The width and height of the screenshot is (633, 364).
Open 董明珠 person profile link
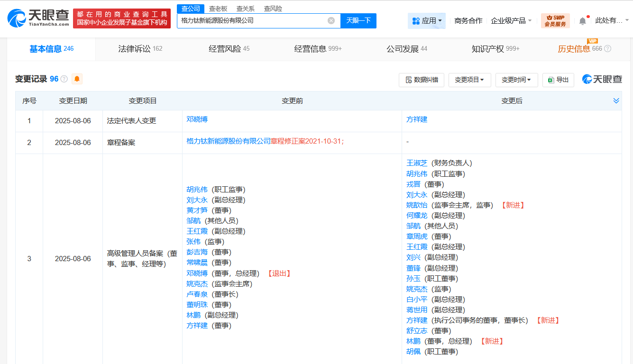click(197, 304)
